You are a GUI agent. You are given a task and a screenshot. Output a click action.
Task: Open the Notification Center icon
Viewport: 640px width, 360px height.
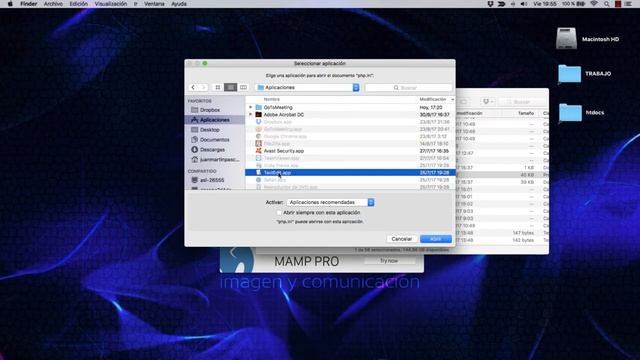[629, 4]
